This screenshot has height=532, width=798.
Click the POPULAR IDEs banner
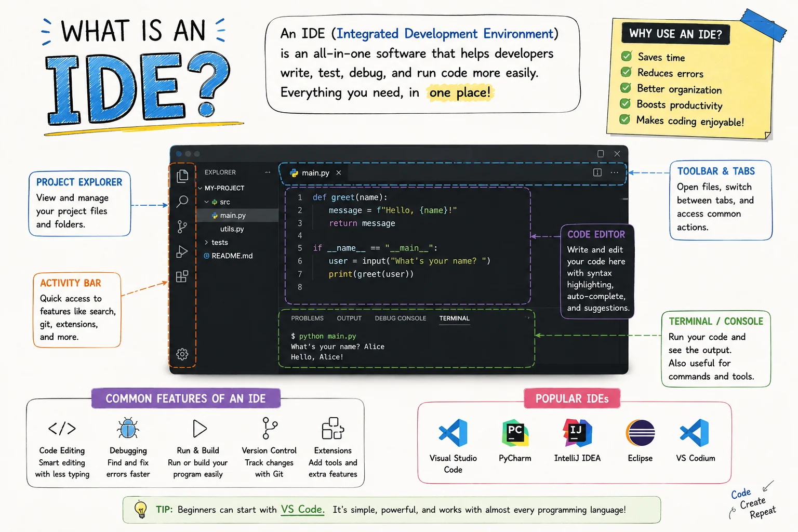click(x=572, y=398)
